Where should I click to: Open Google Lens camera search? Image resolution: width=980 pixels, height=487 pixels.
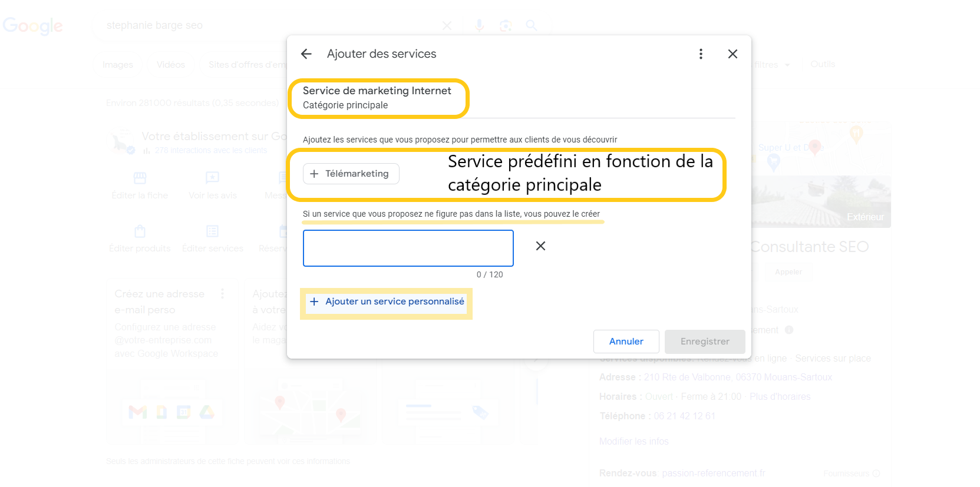tap(506, 25)
